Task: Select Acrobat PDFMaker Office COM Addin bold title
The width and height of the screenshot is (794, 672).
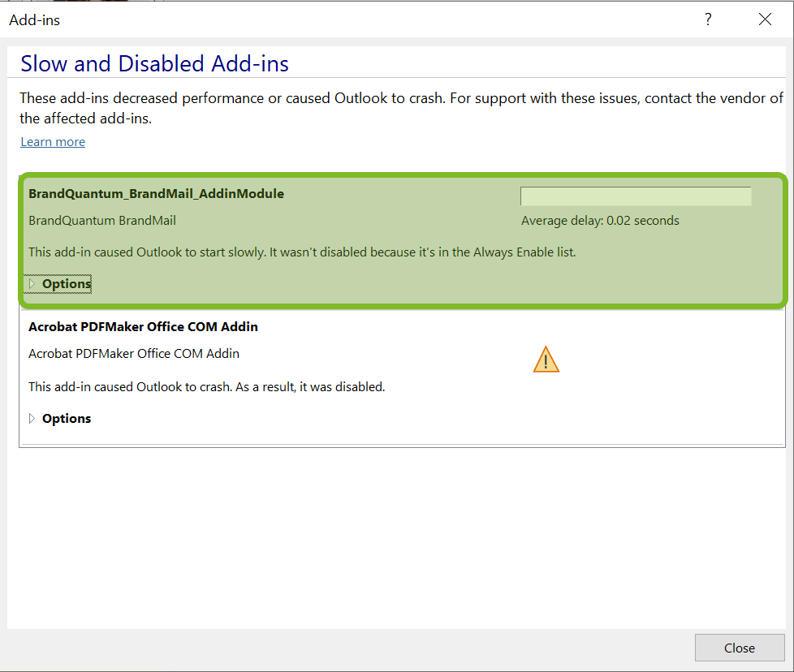Action: pos(143,327)
